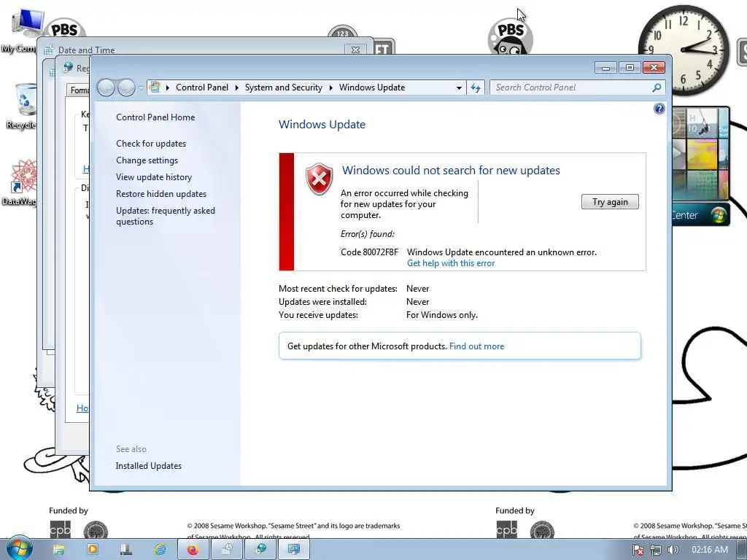Click Restore hidden updates
Viewport: 747px width, 560px height.
(161, 194)
